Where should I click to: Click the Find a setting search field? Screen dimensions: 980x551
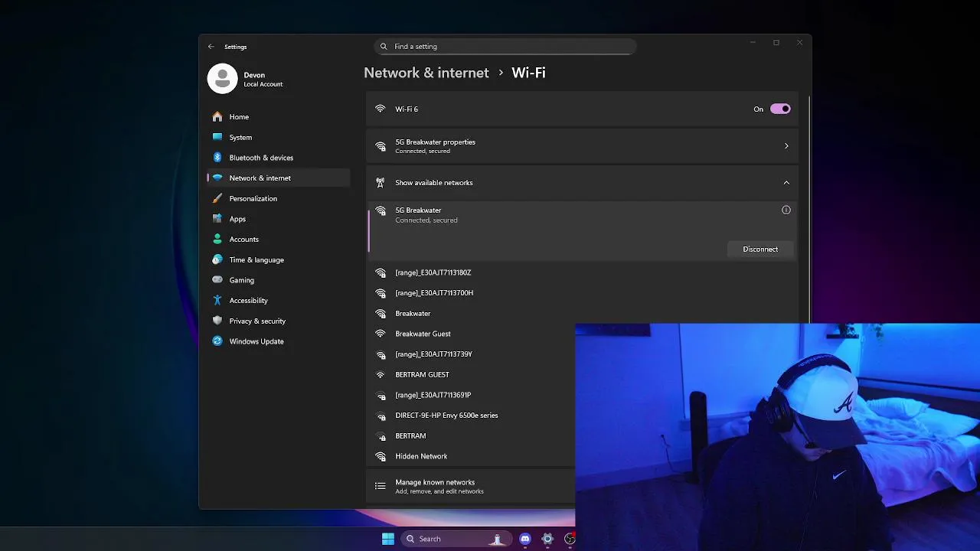click(505, 47)
